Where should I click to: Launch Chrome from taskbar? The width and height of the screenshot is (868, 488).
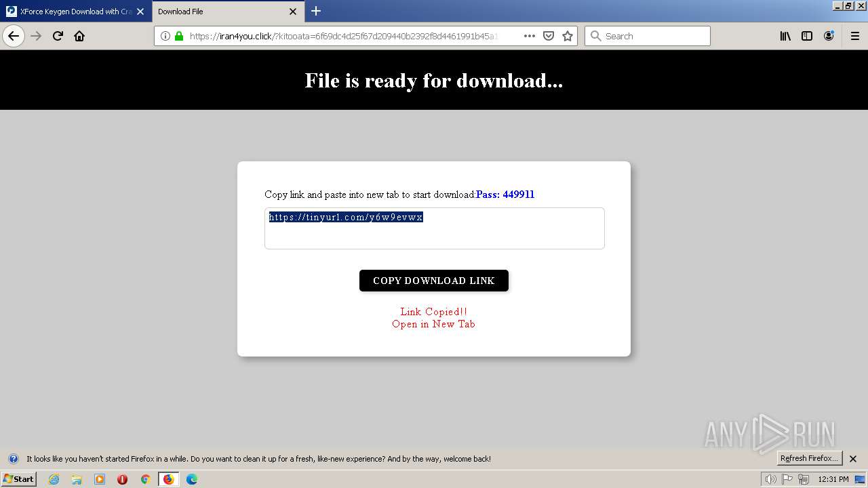point(145,479)
